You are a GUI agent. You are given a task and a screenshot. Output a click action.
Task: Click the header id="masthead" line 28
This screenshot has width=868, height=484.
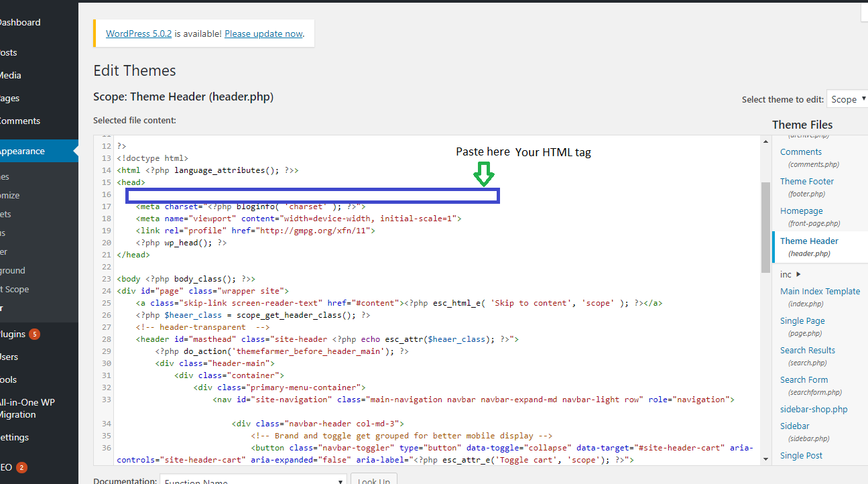tap(327, 339)
